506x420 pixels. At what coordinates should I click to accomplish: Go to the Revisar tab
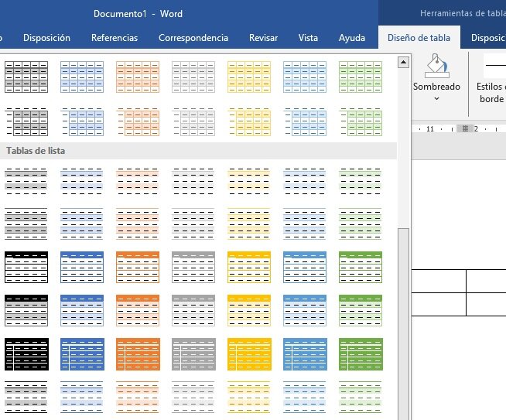pyautogui.click(x=263, y=38)
